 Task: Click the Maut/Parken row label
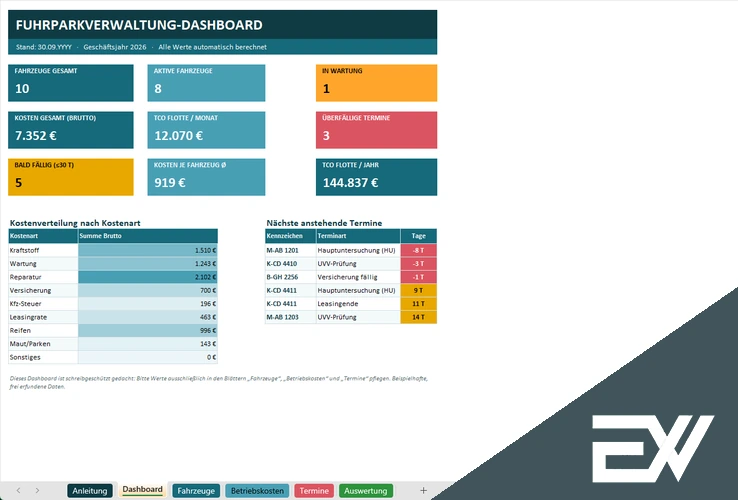[x=30, y=344]
